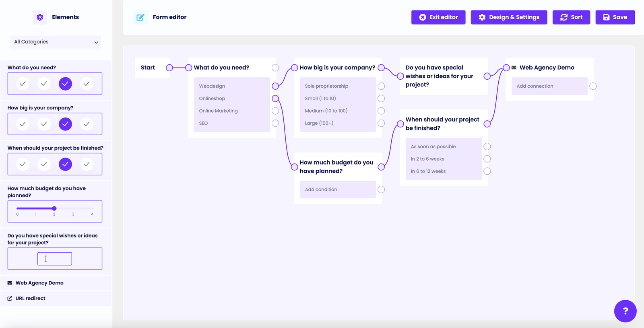Screen dimensions: 644x328
Task: Click the text input under special wishes preview
Action: [55, 258]
